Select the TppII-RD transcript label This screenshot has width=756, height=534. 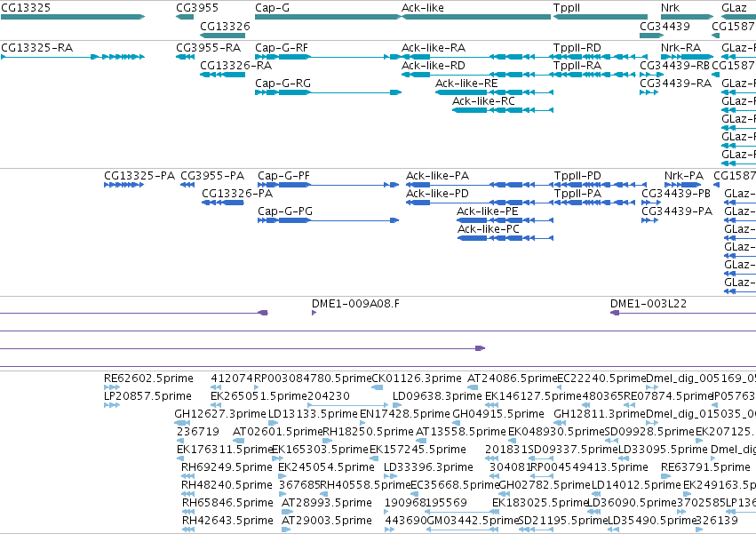coord(577,48)
